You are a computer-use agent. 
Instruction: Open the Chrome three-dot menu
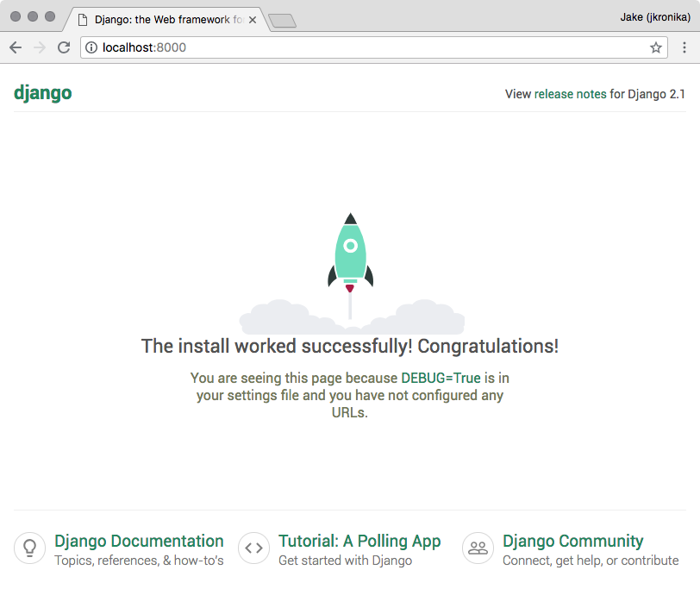pyautogui.click(x=684, y=47)
